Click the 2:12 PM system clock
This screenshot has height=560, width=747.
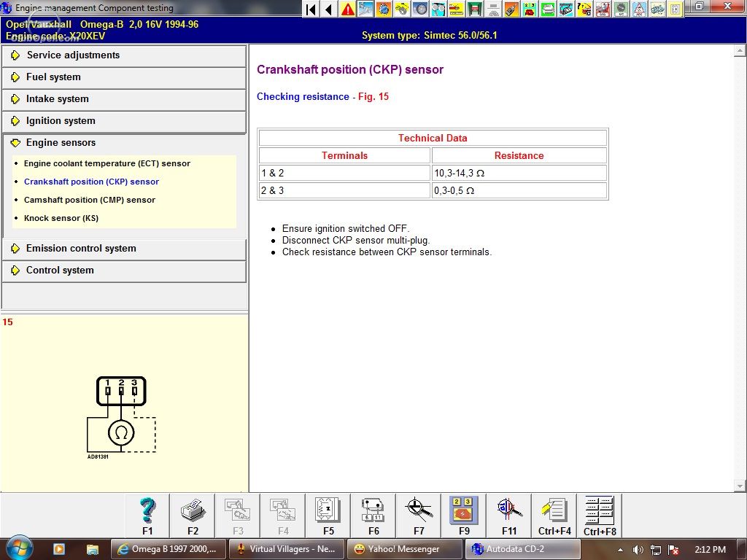pyautogui.click(x=710, y=550)
